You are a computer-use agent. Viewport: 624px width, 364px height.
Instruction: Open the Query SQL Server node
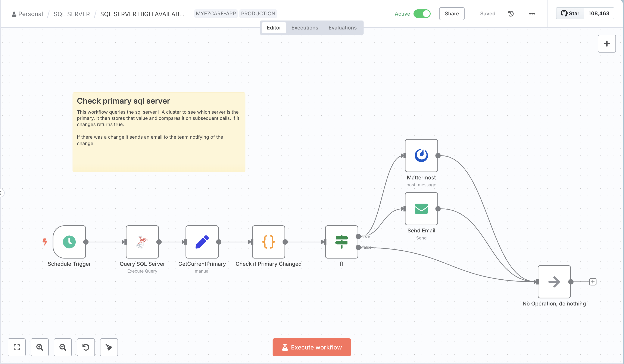click(142, 242)
